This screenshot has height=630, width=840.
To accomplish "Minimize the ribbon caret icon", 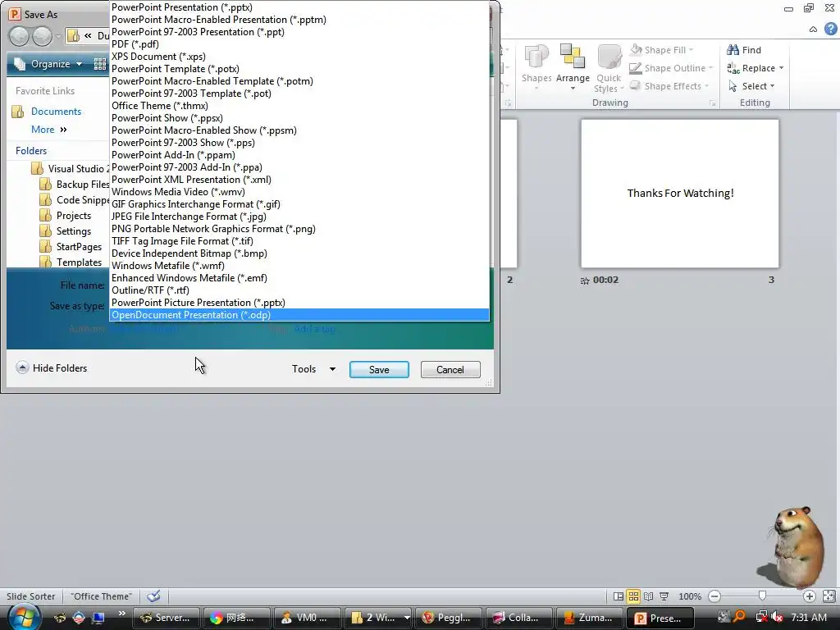I will [813, 30].
